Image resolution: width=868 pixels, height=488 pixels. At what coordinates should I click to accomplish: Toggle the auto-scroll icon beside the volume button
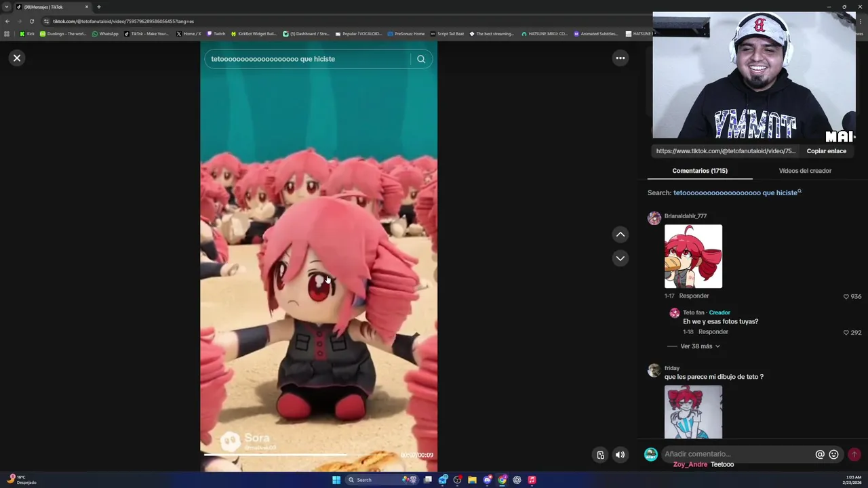(600, 455)
